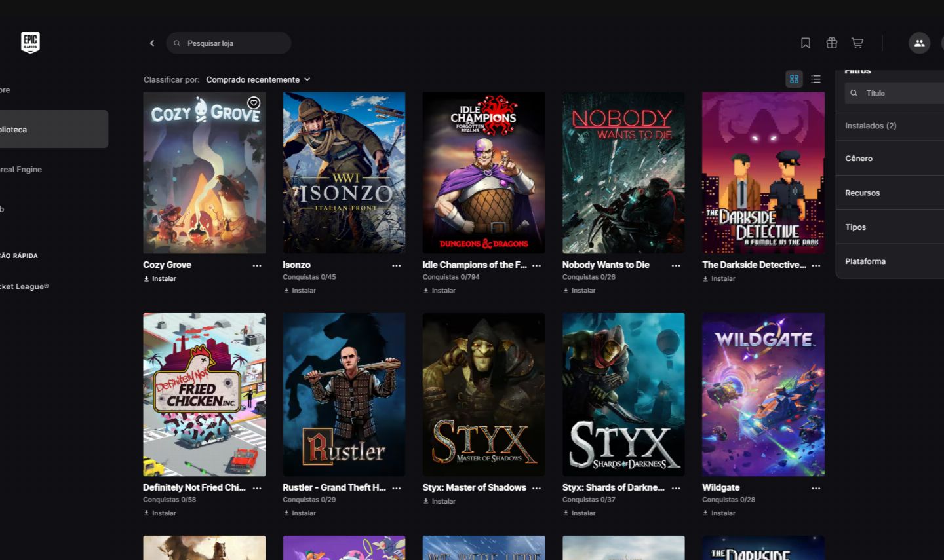Open more options for The Darkside Detective
Image resolution: width=944 pixels, height=560 pixels.
[x=816, y=266]
